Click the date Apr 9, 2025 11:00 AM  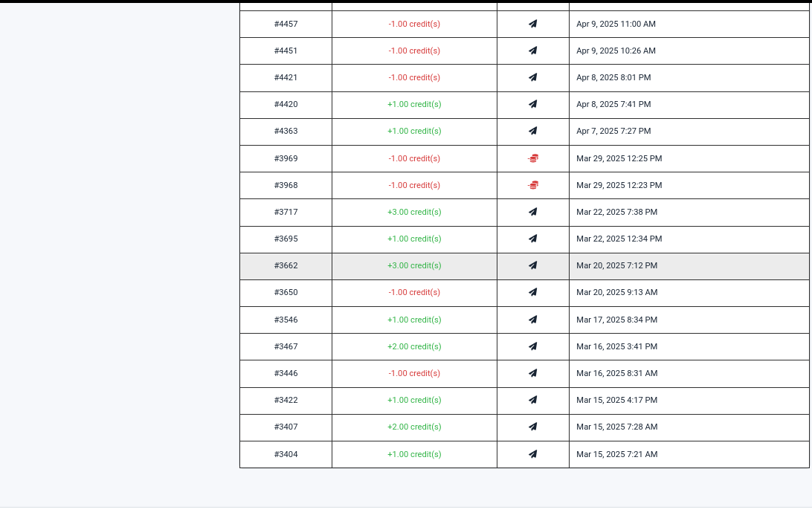[616, 24]
